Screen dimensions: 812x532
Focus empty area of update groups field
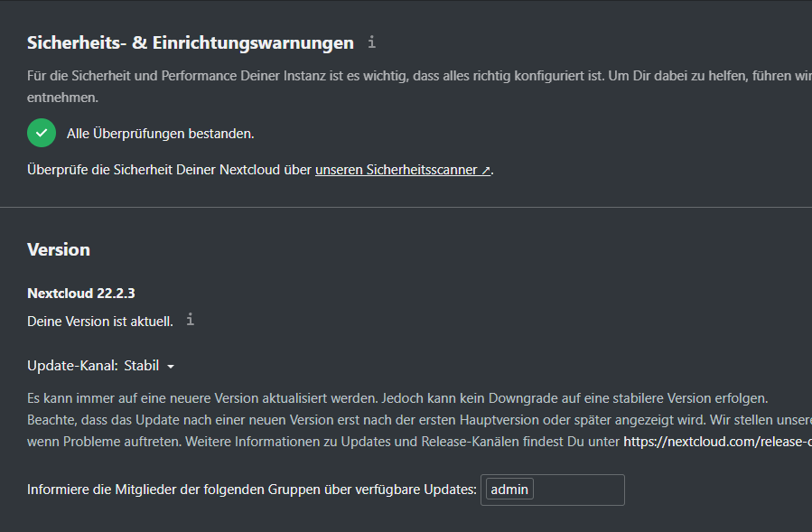578,490
